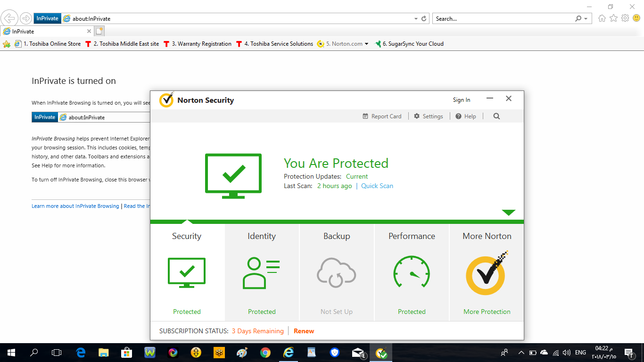Click 'Protected' label under Performance
The height and width of the screenshot is (362, 644).
pyautogui.click(x=412, y=312)
